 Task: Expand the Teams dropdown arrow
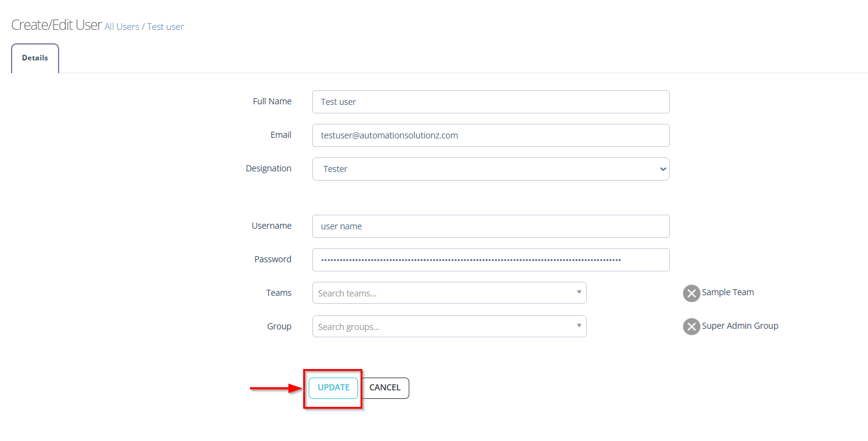(579, 293)
